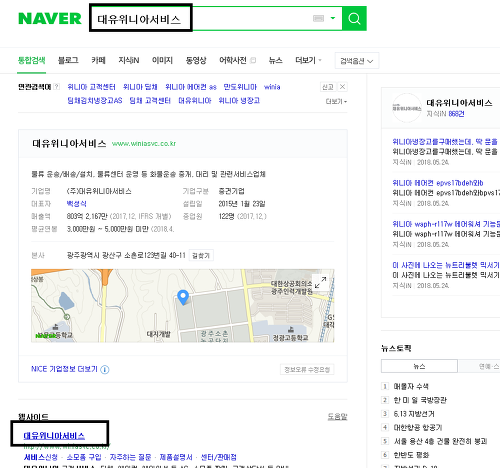
Task: Select the 통합검색 tab
Action: [31, 60]
